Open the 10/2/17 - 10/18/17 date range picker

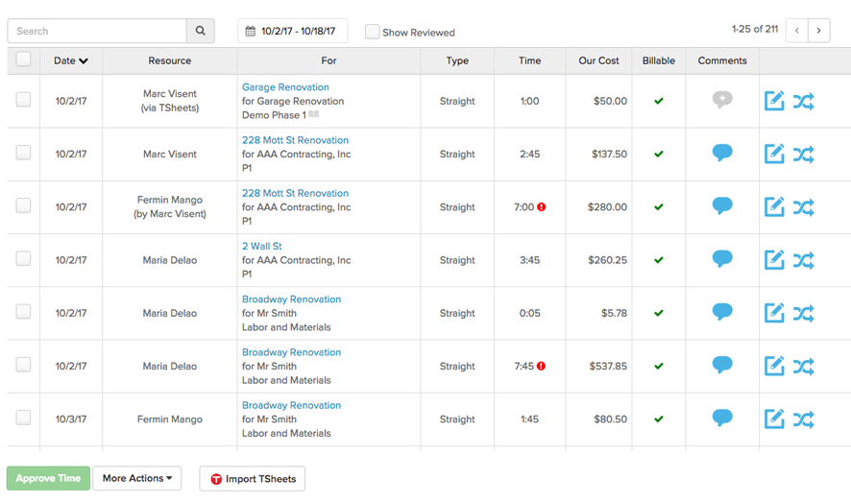292,31
